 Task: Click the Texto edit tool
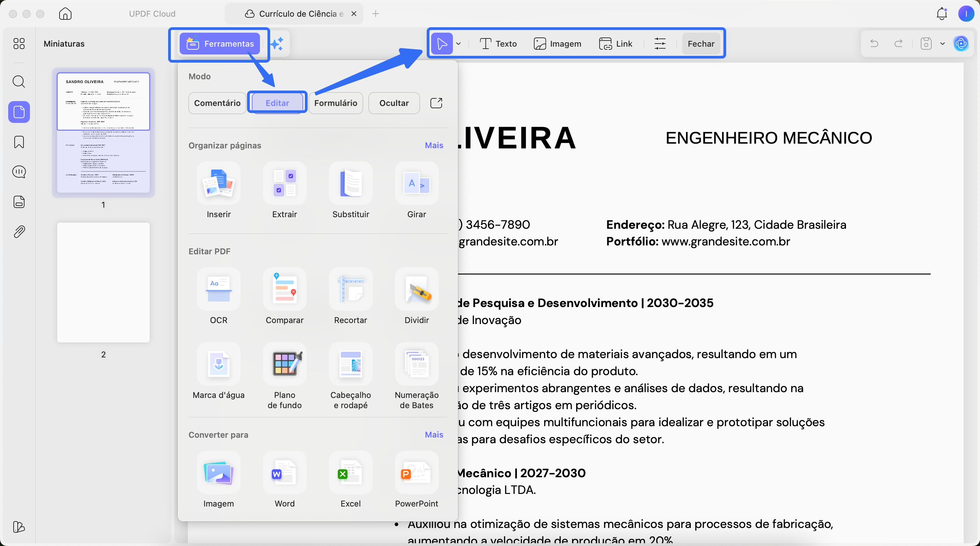[x=498, y=44]
